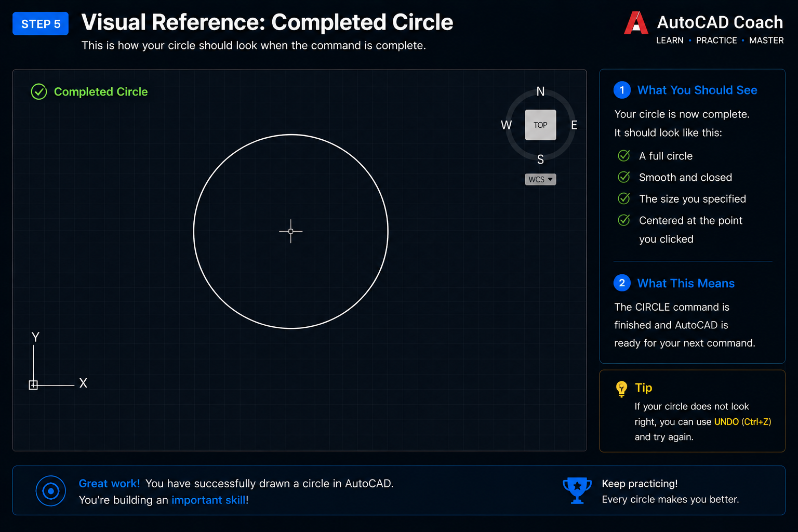This screenshot has height=532, width=798.
Task: Click Your circle is now complete text
Action: 682,114
